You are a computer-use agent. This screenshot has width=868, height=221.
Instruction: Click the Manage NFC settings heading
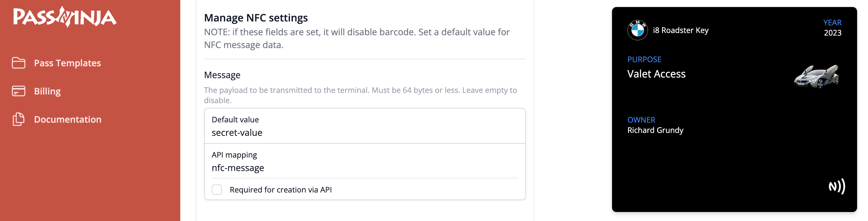(x=256, y=18)
